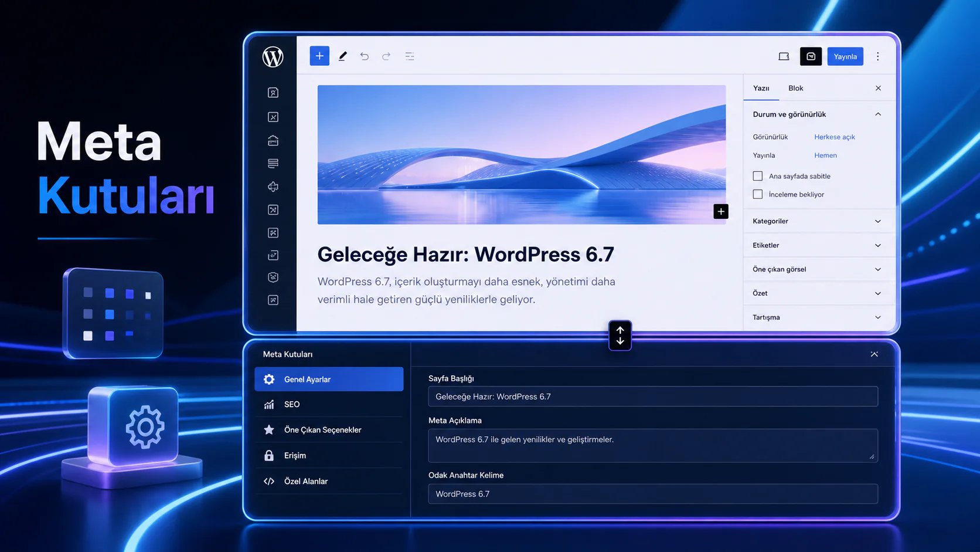Click the Sayfa Başlığı input field

653,397
